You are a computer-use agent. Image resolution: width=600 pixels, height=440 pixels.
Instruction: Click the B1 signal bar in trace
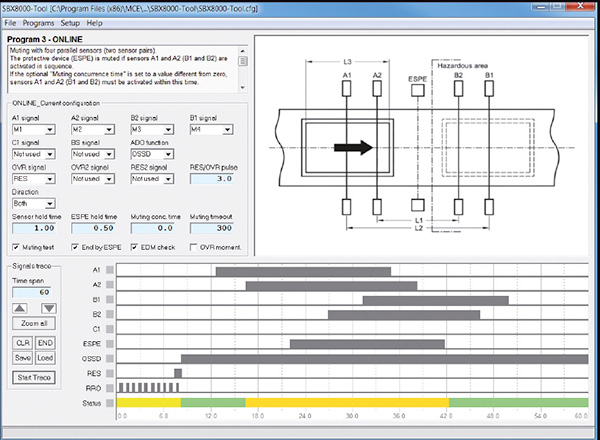[x=436, y=300]
